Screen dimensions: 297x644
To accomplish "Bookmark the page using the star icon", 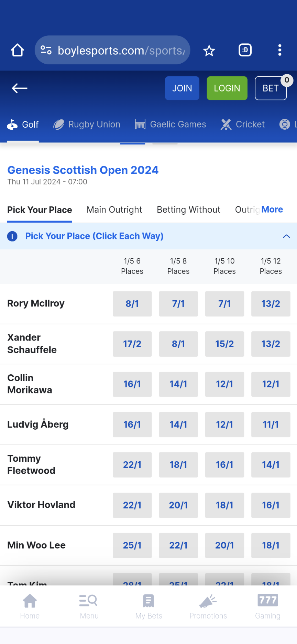I will pyautogui.click(x=209, y=50).
